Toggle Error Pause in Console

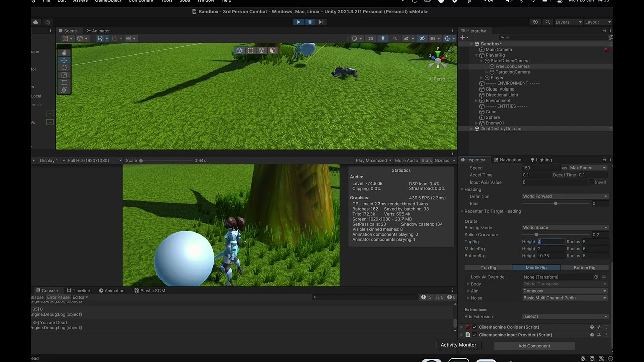(58, 297)
